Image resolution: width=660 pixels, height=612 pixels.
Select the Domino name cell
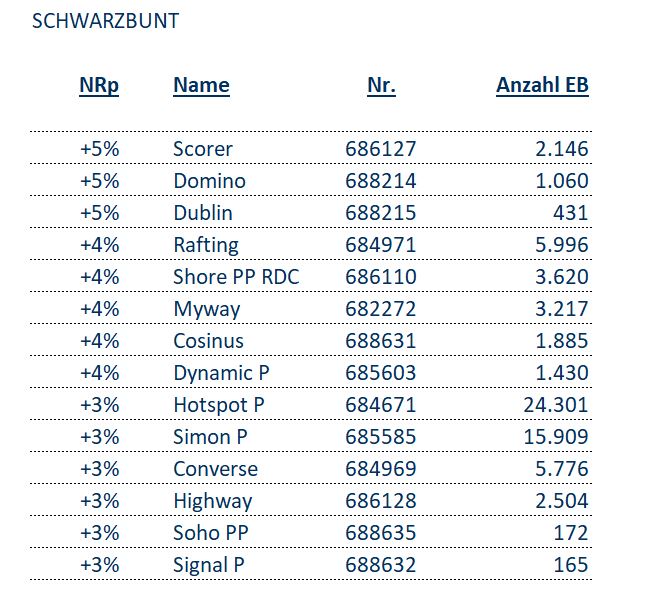point(209,181)
